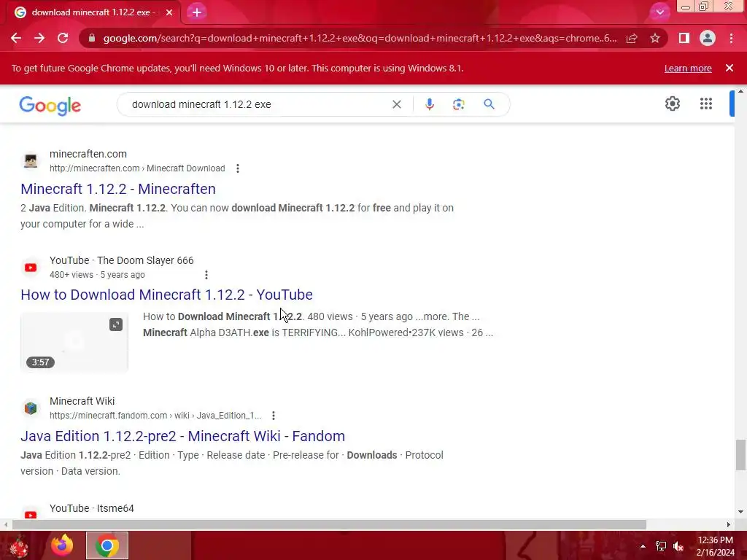Start voice search with microphone
The height and width of the screenshot is (560, 747).
pos(429,104)
